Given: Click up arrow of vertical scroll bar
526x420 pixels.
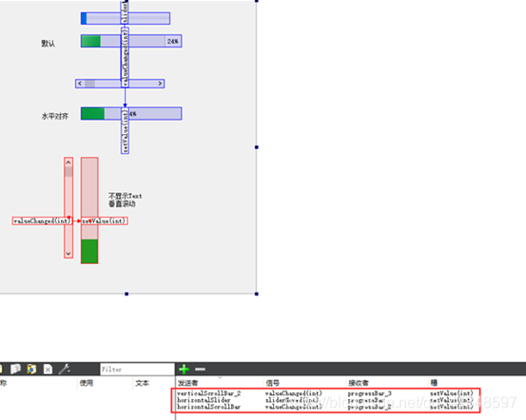Looking at the screenshot, I should point(68,162).
